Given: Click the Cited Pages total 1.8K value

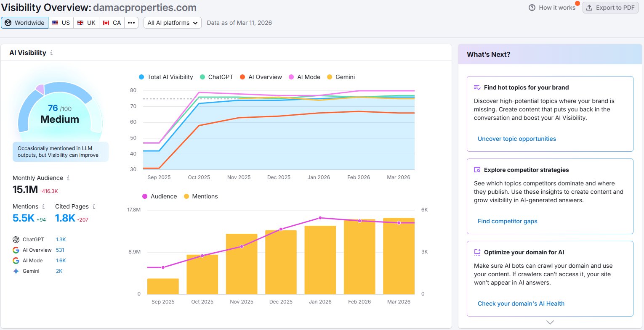Looking at the screenshot, I should (x=65, y=218).
